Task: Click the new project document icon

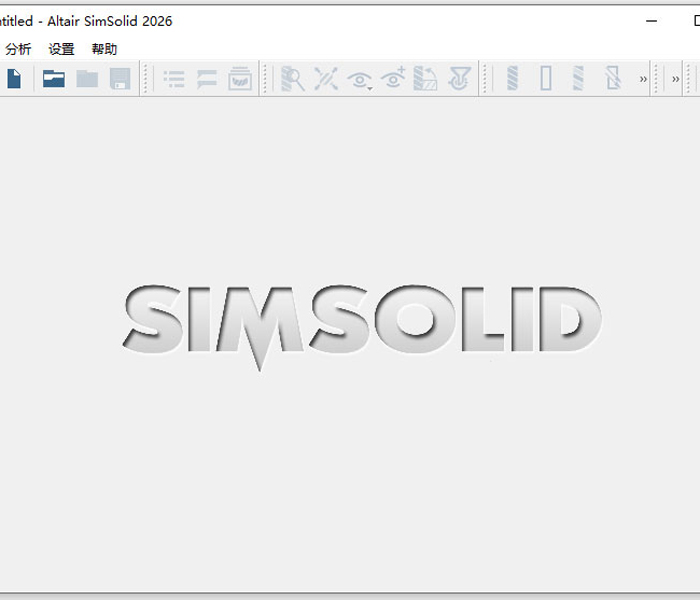Action: pos(14,79)
